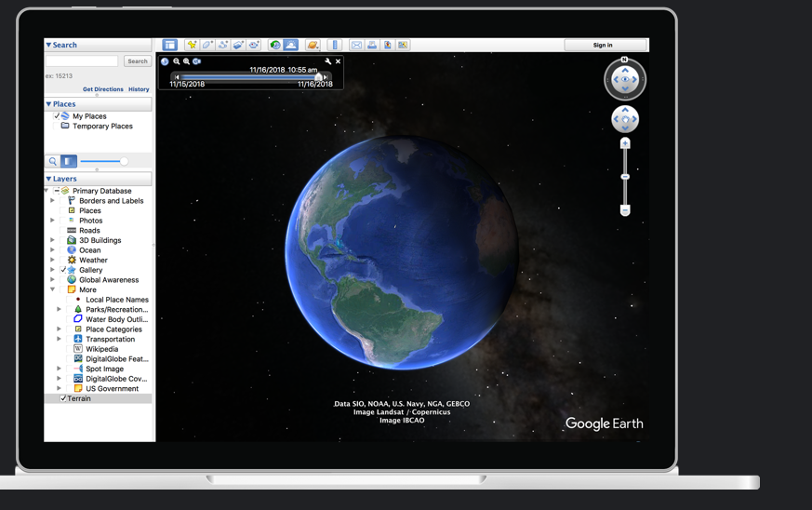Click the Places search magnifier icon

click(53, 161)
